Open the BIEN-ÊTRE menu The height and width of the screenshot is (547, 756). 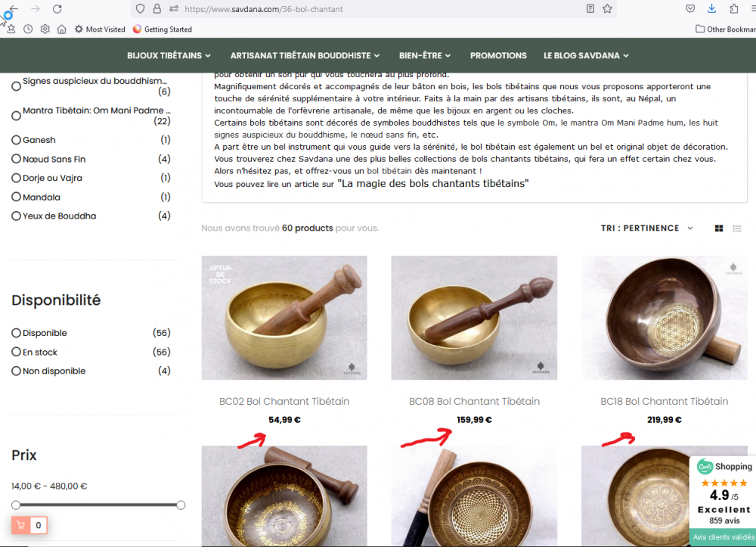[x=425, y=55]
